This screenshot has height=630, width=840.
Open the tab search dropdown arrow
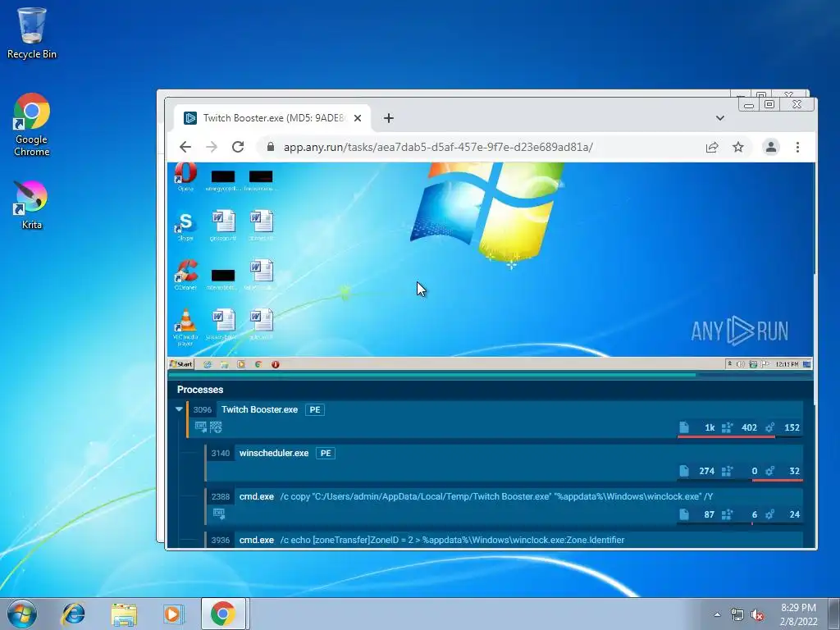point(720,118)
